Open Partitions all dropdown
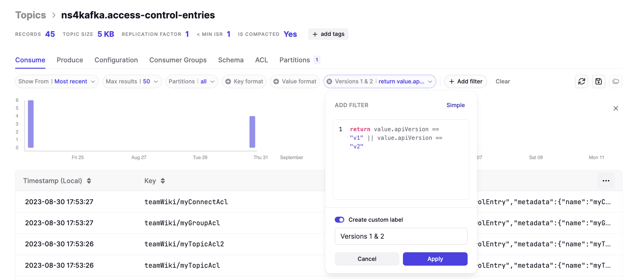 [192, 81]
